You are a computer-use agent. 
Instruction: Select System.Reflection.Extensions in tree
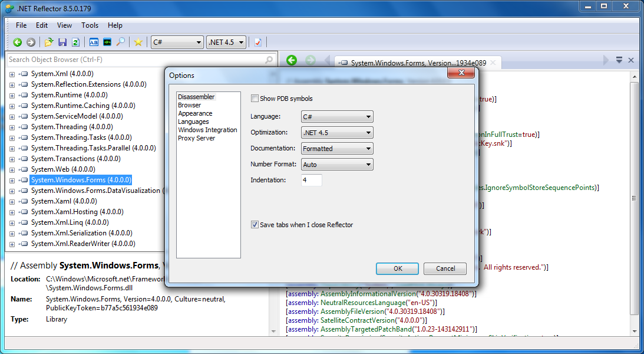89,84
